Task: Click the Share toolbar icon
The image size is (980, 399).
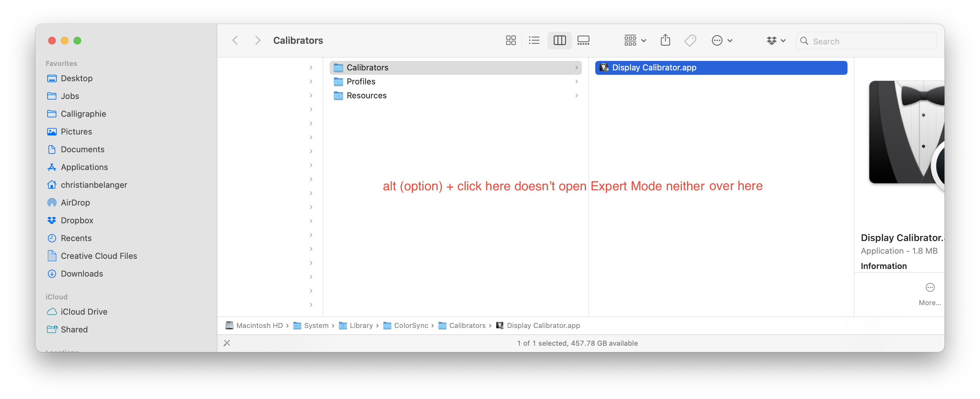Action: [665, 40]
